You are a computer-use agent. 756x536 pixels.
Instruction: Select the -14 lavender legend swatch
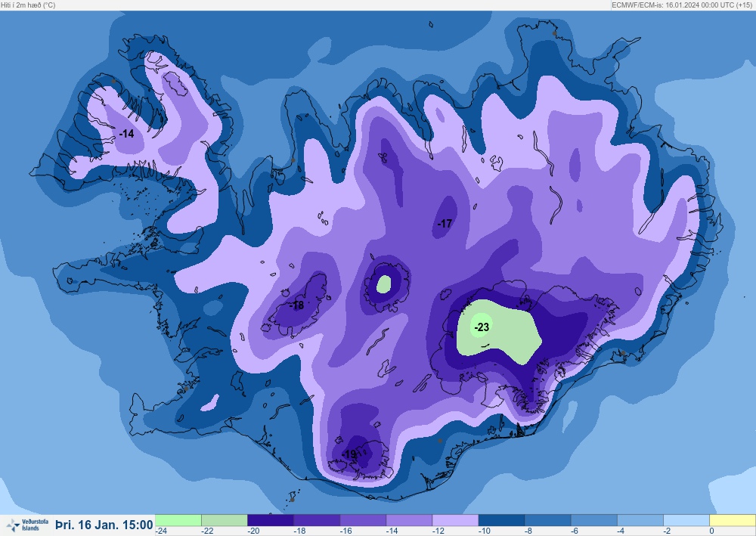coord(409,520)
